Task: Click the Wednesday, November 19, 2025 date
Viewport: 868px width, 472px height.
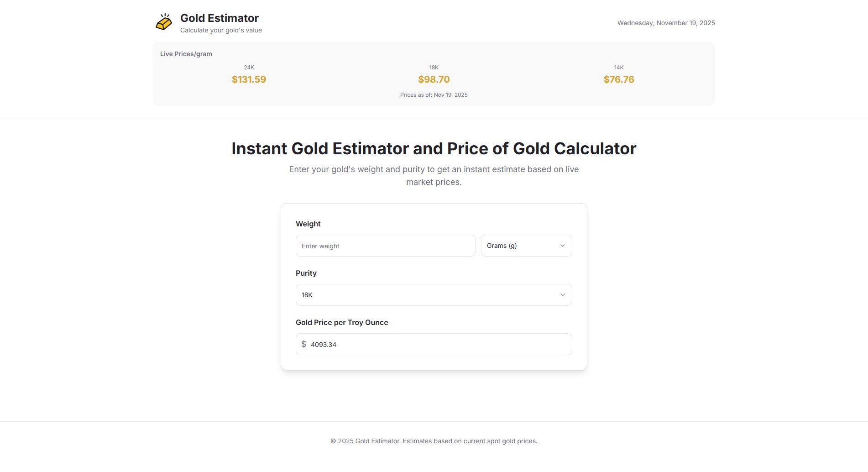Action: 666,22
